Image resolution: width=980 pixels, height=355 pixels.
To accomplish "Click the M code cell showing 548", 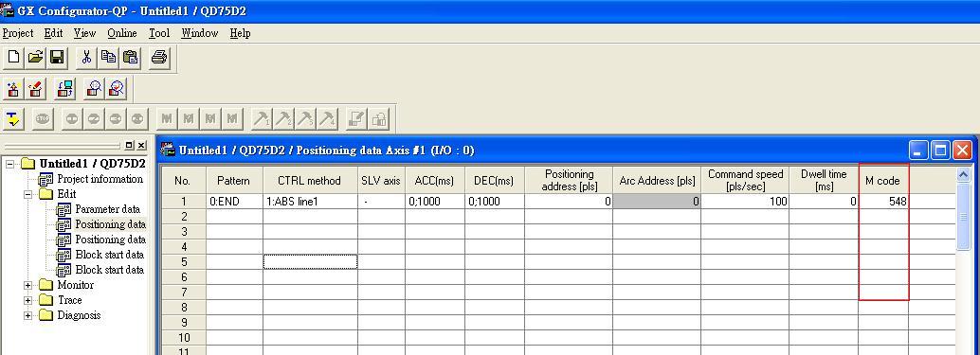I will tap(883, 202).
